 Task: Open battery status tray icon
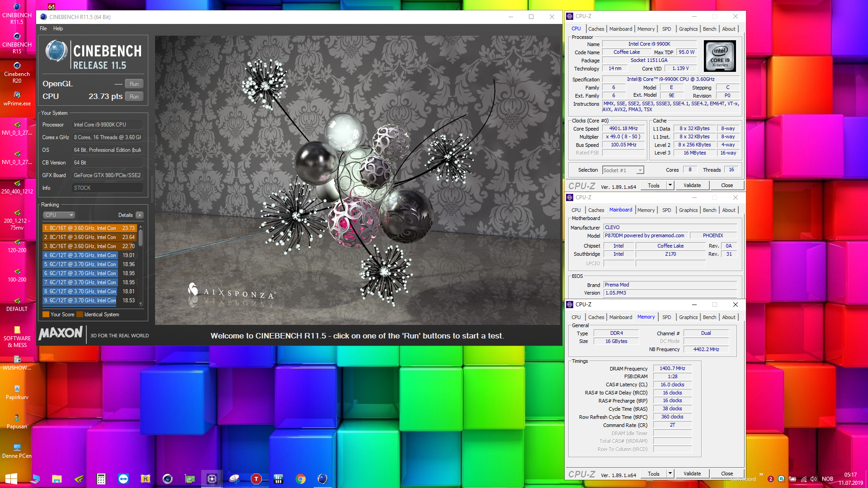[793, 479]
